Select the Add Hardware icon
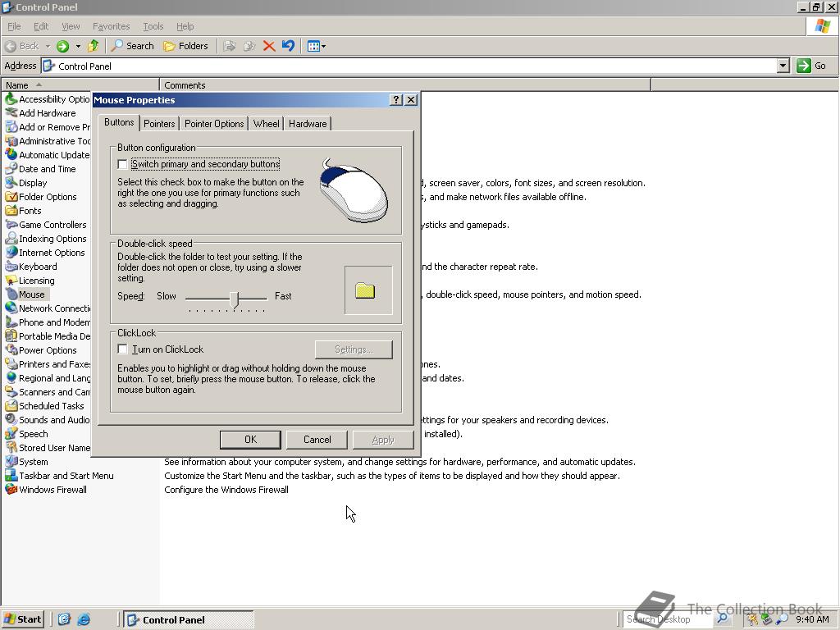The width and height of the screenshot is (840, 630). tap(11, 113)
